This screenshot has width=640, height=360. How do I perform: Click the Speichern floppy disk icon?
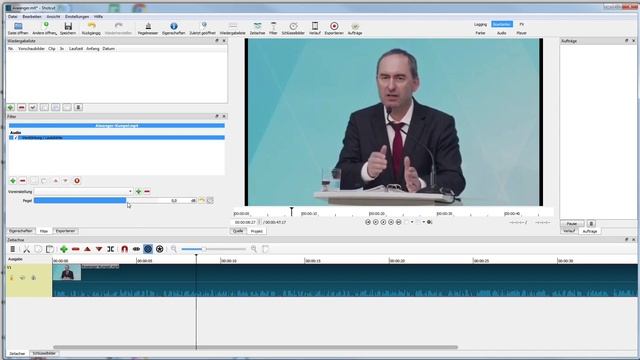tap(68, 28)
